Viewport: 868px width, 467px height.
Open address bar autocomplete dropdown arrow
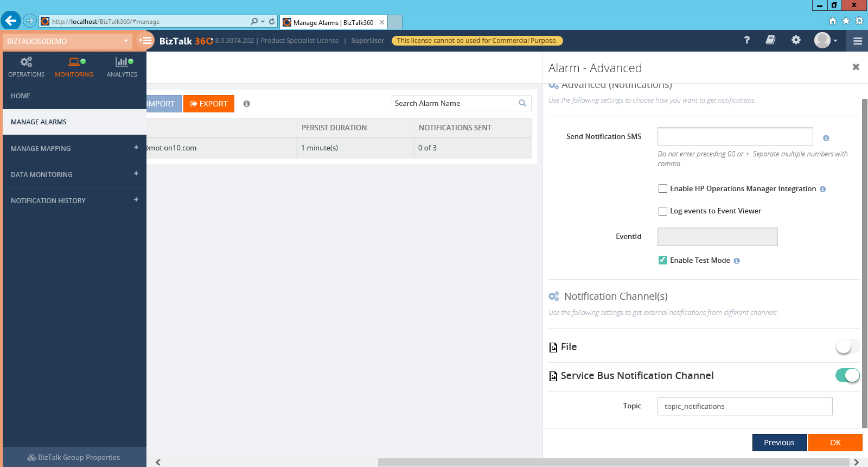point(263,21)
